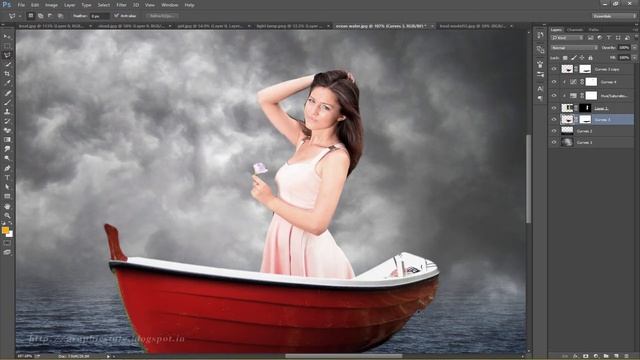Click Create new layer button

616,356
